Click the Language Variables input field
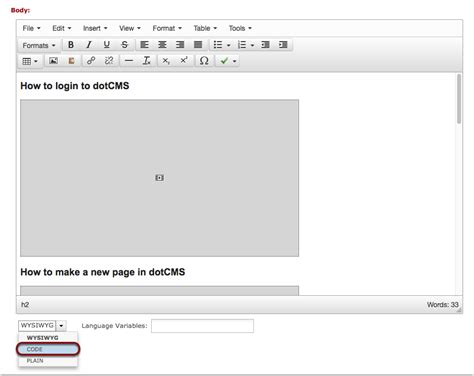The height and width of the screenshot is (376, 474). (202, 326)
